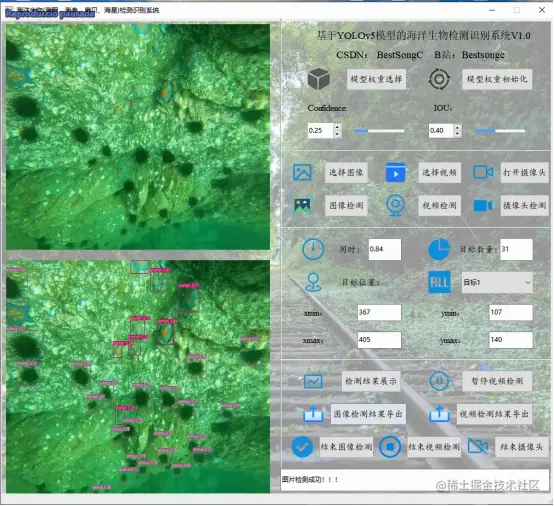Click the blue video play icon beside 选择视频

click(x=395, y=172)
